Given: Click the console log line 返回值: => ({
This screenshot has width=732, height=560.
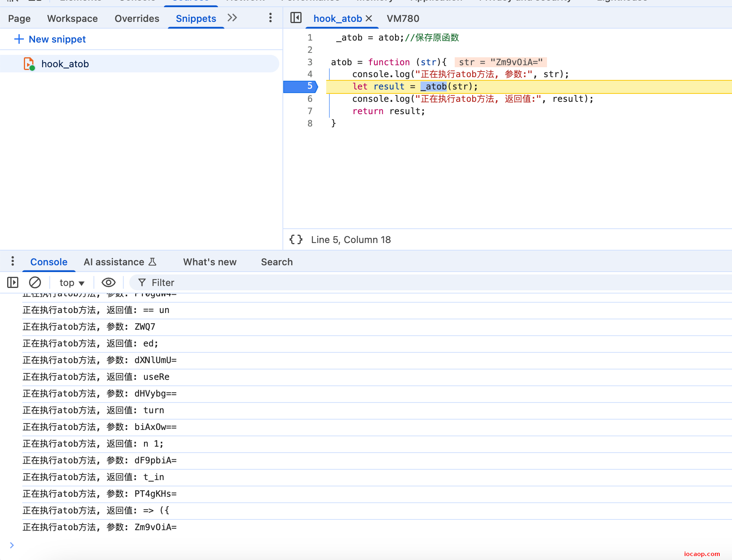Looking at the screenshot, I should 377,511.
